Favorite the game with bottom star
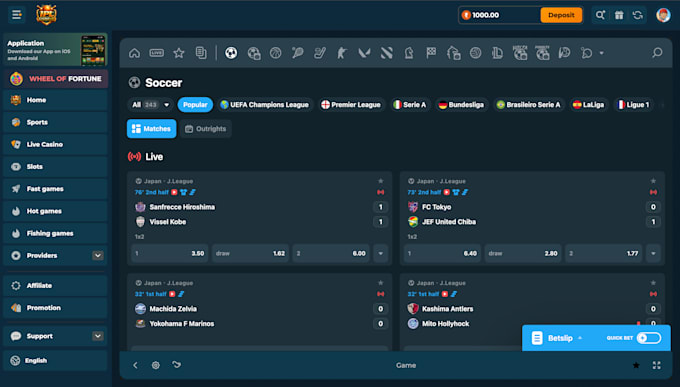 tap(636, 365)
